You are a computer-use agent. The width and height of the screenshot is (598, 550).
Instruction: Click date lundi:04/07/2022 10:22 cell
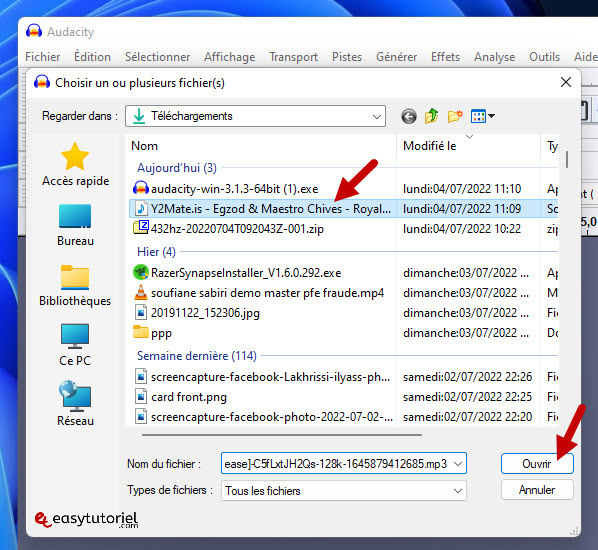(x=462, y=228)
